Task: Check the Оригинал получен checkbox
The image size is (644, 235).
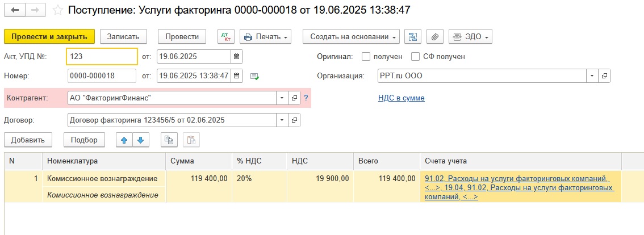Action: click(x=366, y=57)
